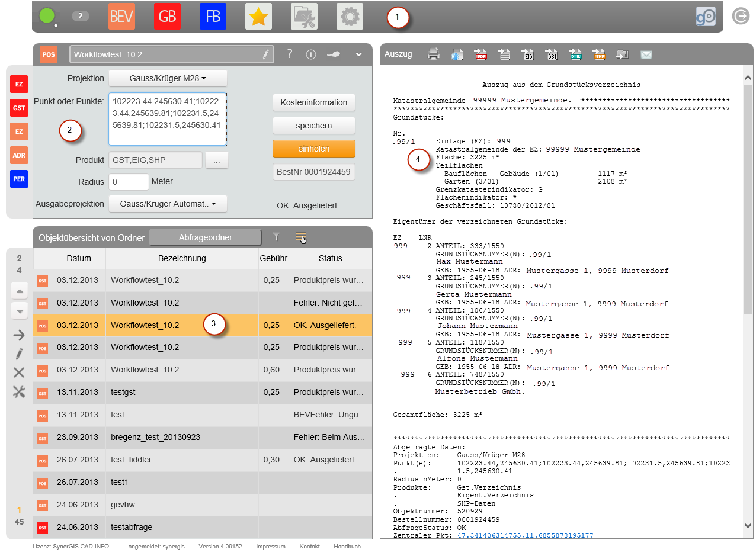This screenshot has height=559, width=756.
Task: Open the Abfrageordner folder selector
Action: pyautogui.click(x=205, y=237)
